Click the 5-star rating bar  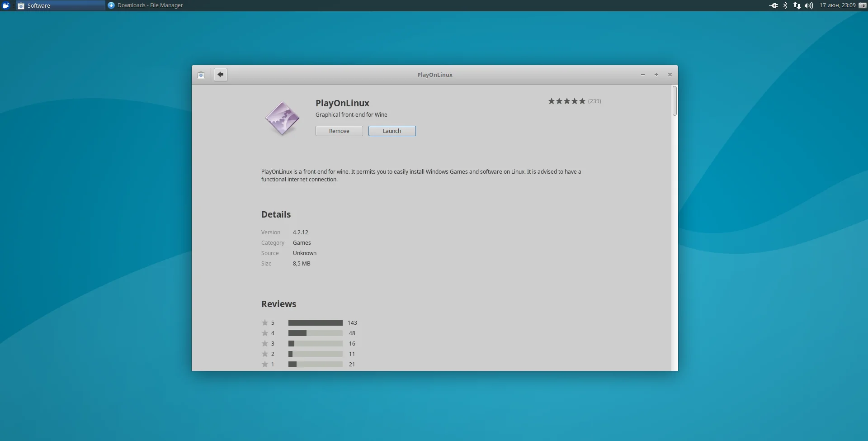[x=316, y=322]
